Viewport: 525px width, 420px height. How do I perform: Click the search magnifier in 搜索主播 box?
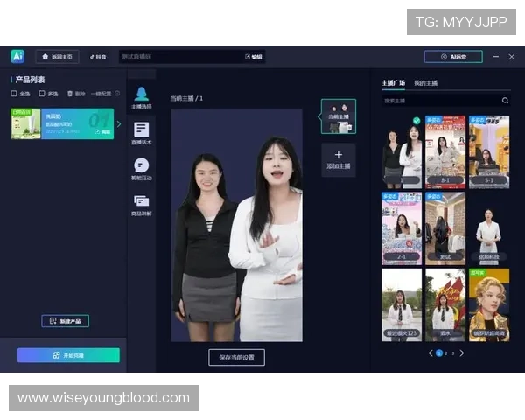pyautogui.click(x=504, y=101)
